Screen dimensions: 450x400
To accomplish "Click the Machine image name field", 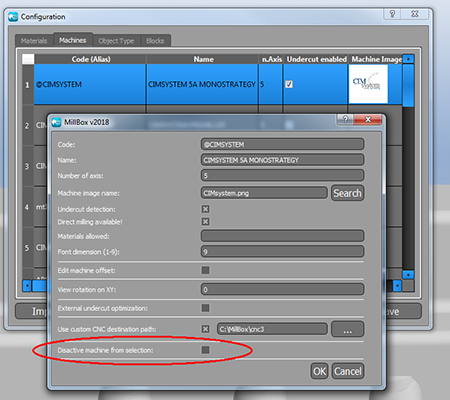I will point(264,193).
